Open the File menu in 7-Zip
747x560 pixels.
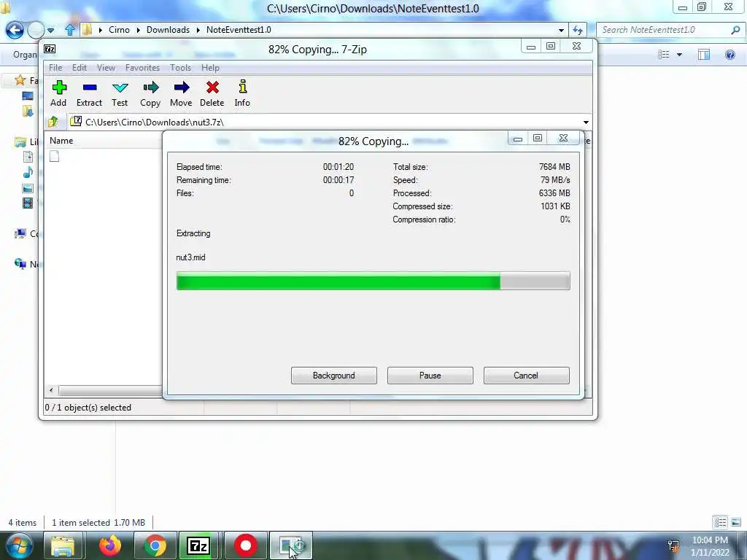(x=55, y=68)
